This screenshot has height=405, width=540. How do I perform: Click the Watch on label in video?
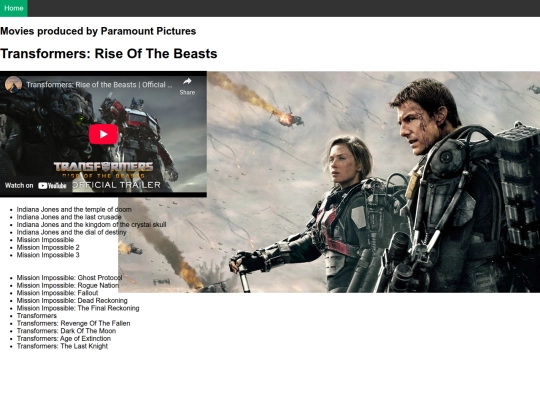tap(19, 186)
